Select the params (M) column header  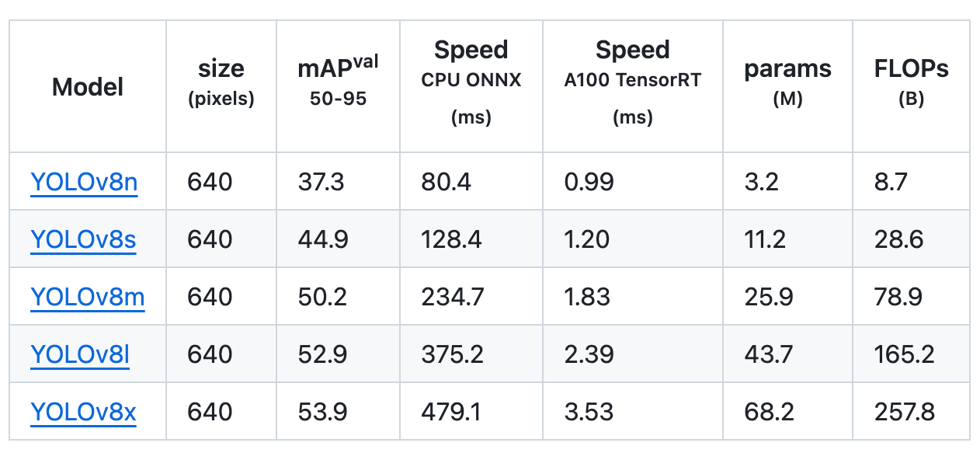[787, 82]
